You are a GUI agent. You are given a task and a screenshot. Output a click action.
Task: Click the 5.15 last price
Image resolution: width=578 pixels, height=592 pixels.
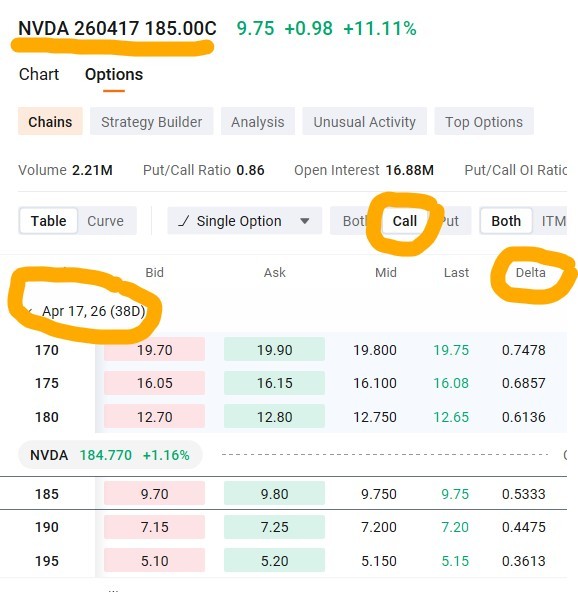[x=455, y=561]
